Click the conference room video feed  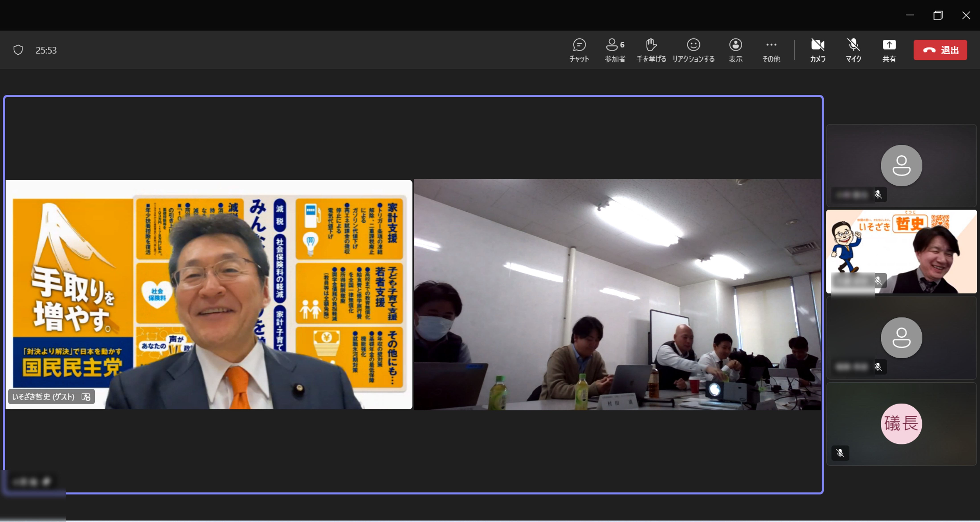(x=617, y=295)
